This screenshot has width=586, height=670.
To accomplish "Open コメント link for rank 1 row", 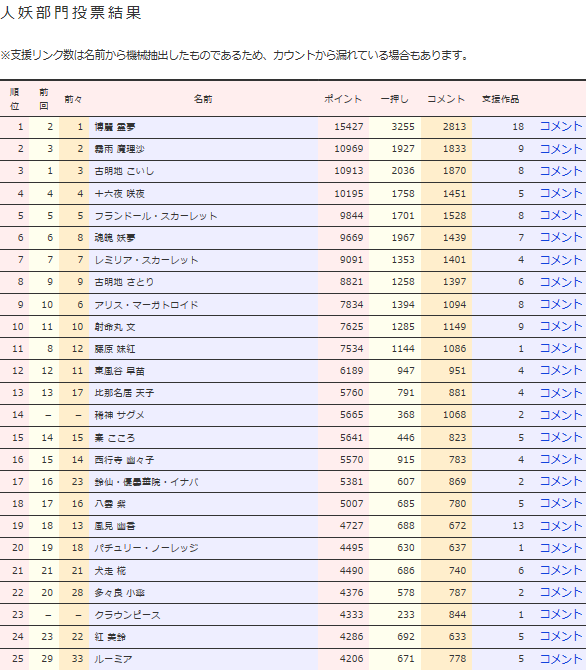I will pos(561,126).
